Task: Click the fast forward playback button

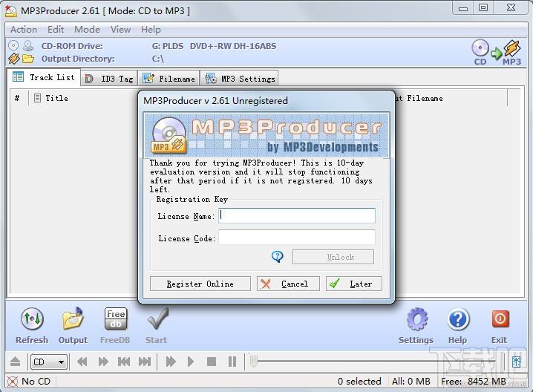Action: pos(103,362)
